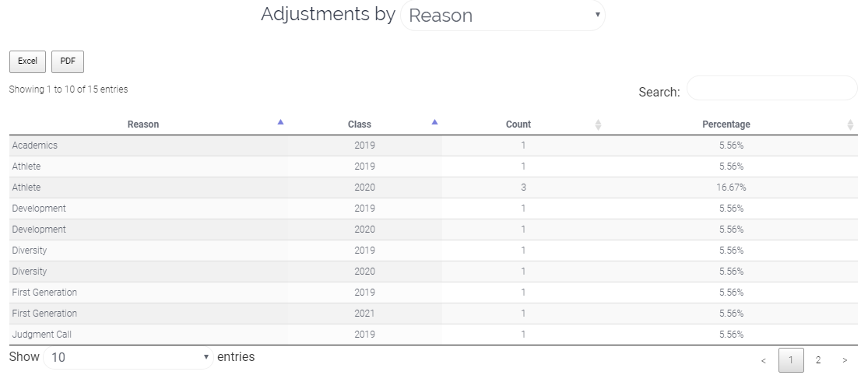Select page 1 in pagination
This screenshot has width=868, height=382.
click(791, 360)
